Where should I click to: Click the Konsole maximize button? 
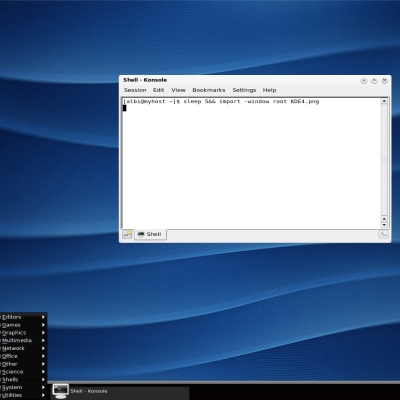click(374, 80)
